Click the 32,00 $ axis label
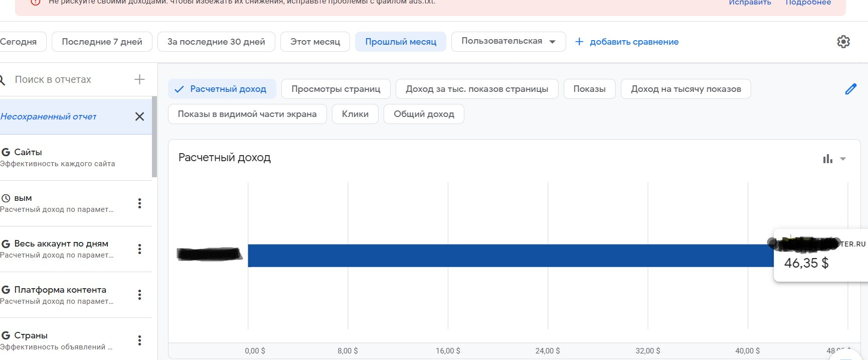This screenshot has height=360, width=868. [x=648, y=351]
